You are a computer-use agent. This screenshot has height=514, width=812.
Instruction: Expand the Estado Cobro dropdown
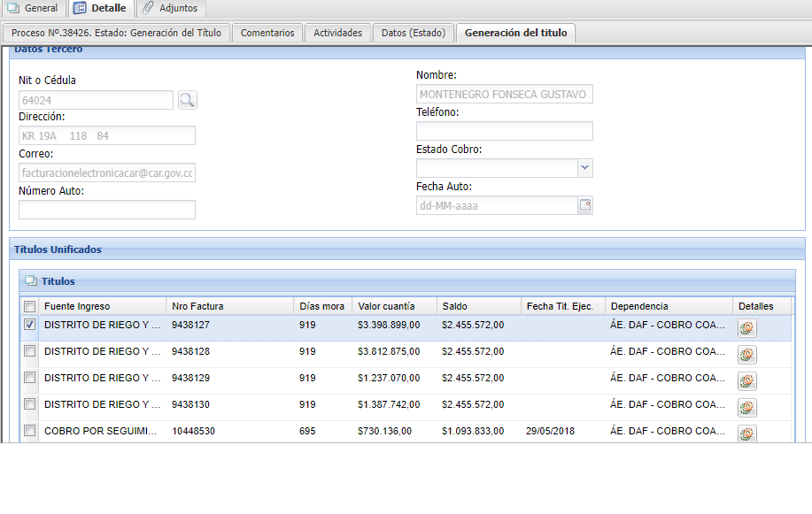[x=584, y=168]
